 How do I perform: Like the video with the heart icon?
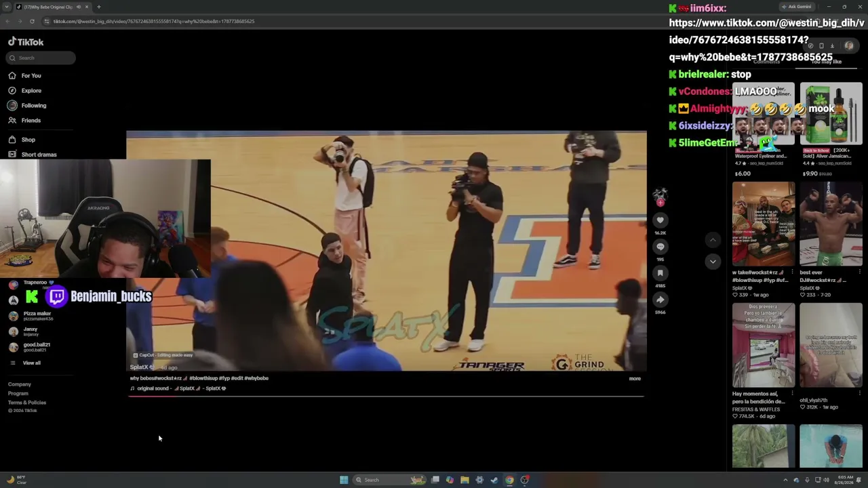[660, 220]
